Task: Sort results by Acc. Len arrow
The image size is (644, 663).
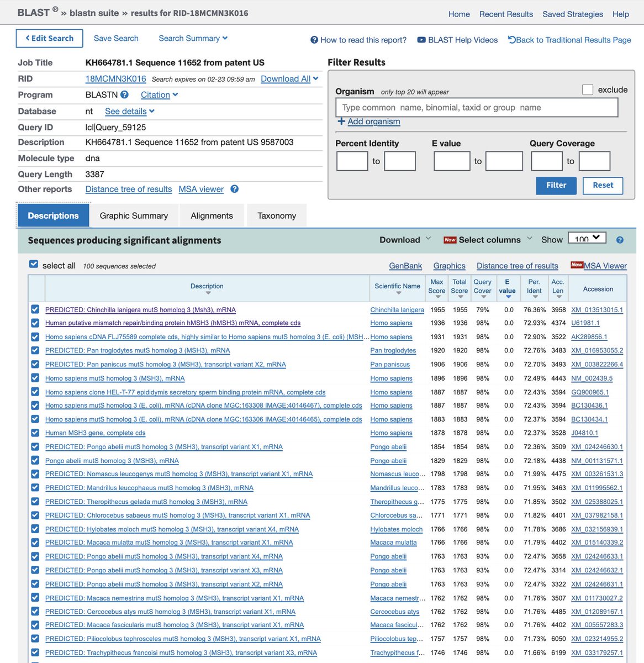Action: point(558,297)
